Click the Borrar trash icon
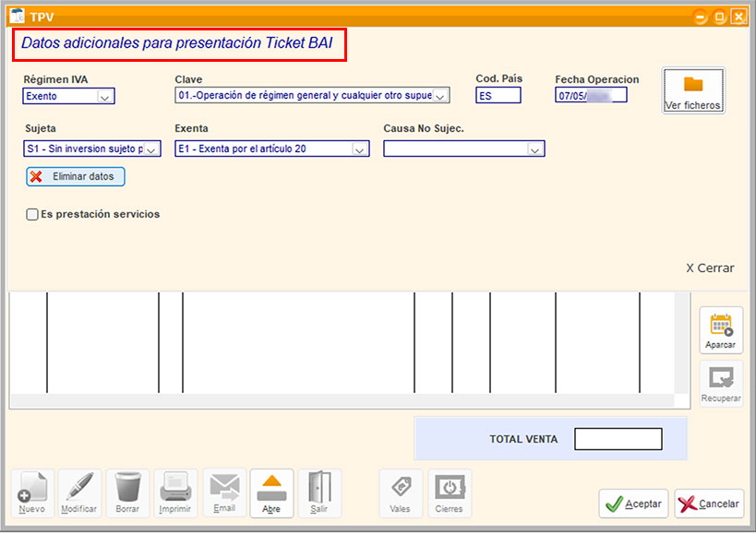Viewport: 756px width, 534px height. coord(127,493)
